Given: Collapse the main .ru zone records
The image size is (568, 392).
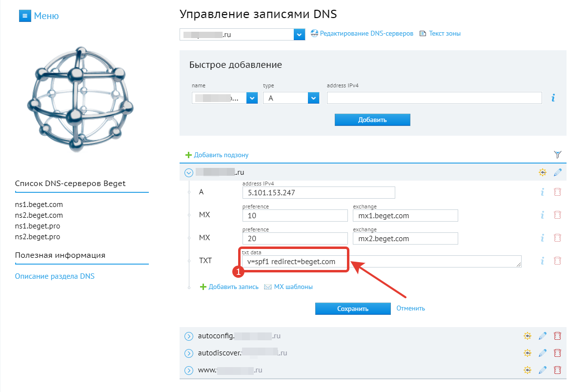Looking at the screenshot, I should 189,172.
